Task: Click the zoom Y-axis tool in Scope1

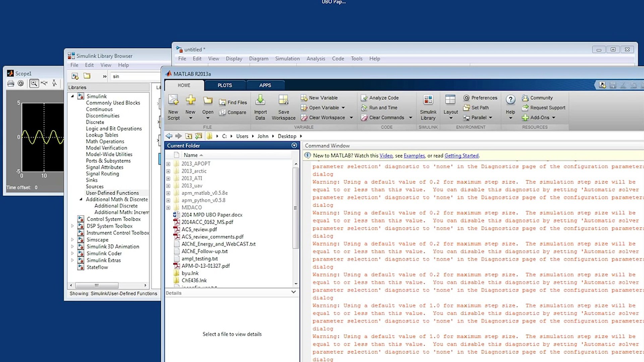Action: pos(54,83)
